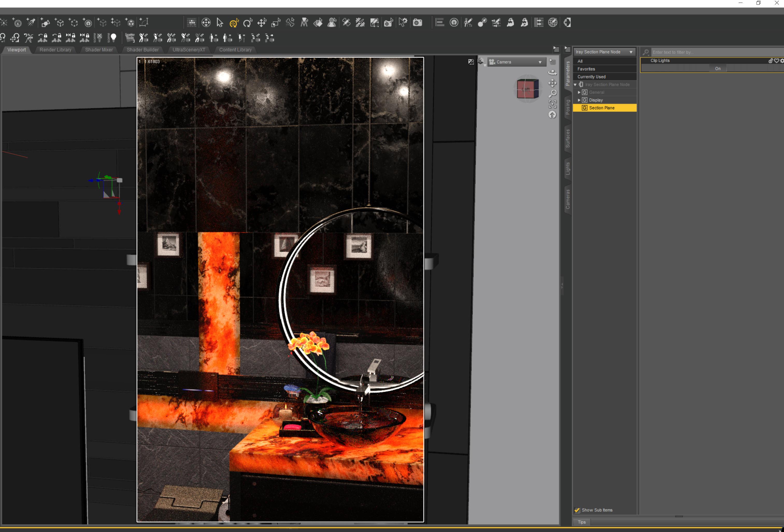Click the viewport orbit control icon
The image size is (784, 532).
(x=552, y=72)
